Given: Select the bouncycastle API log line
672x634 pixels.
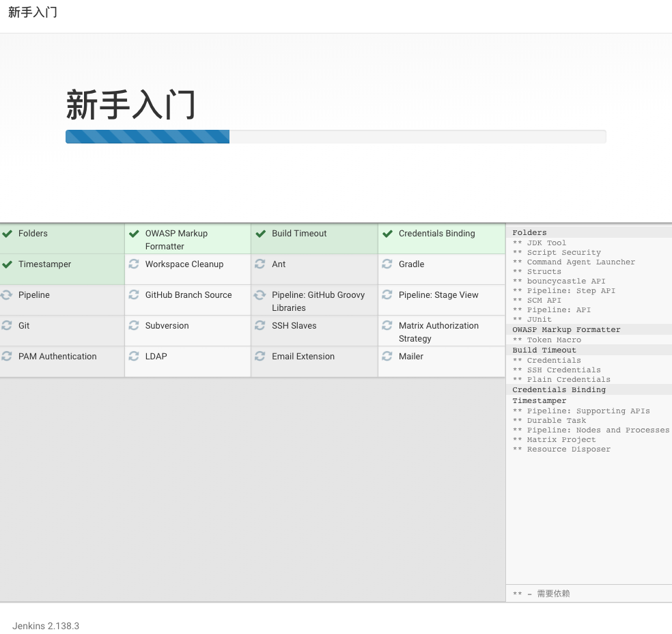Looking at the screenshot, I should (559, 281).
